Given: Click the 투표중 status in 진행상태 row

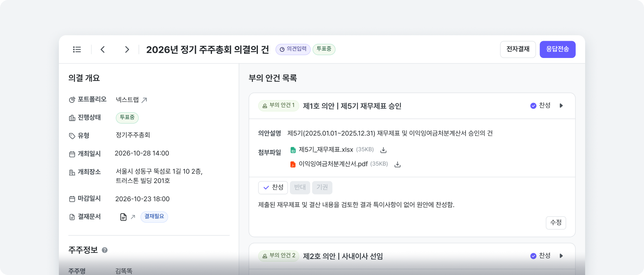Looking at the screenshot, I should point(127,118).
